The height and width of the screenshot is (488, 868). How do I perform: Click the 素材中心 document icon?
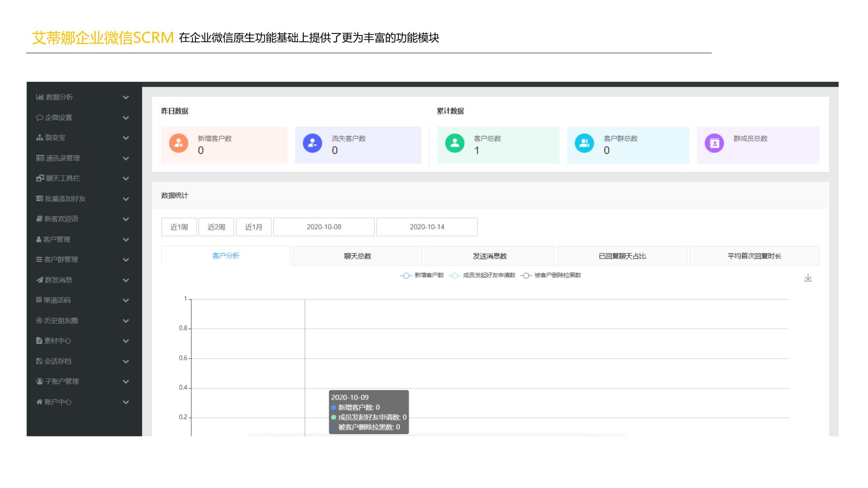(39, 341)
